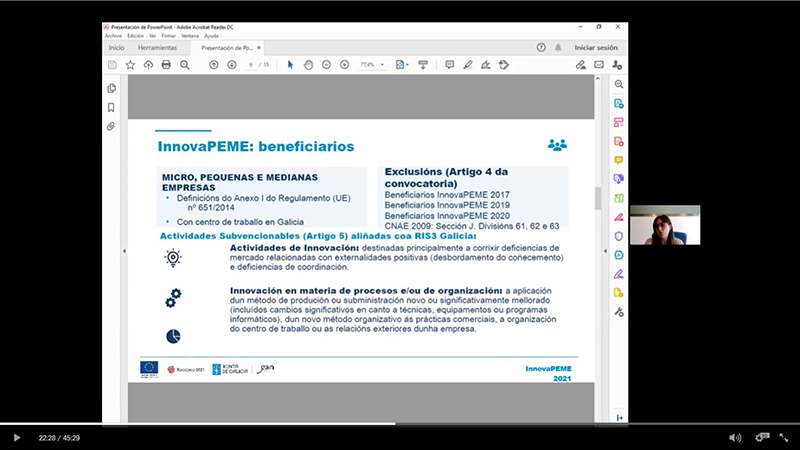Close the Presentación de Po... tab
The height and width of the screenshot is (450, 800).
point(259,47)
